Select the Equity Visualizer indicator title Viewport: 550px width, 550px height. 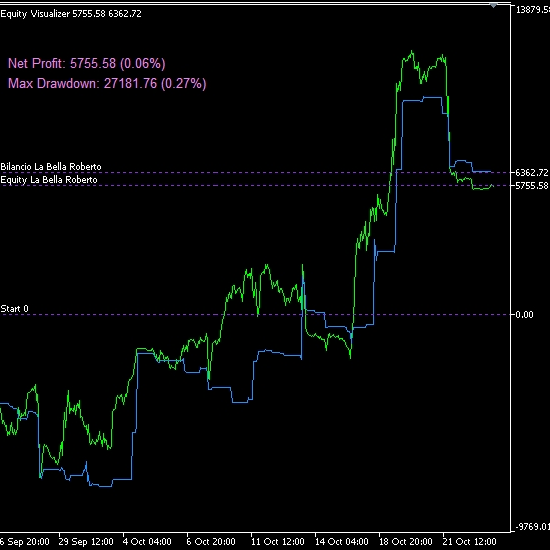coord(71,14)
